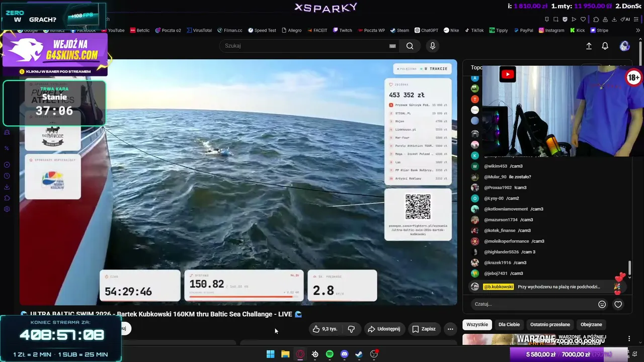Select the Dla Ciebie filter chip
The image size is (644, 362).
(509, 324)
